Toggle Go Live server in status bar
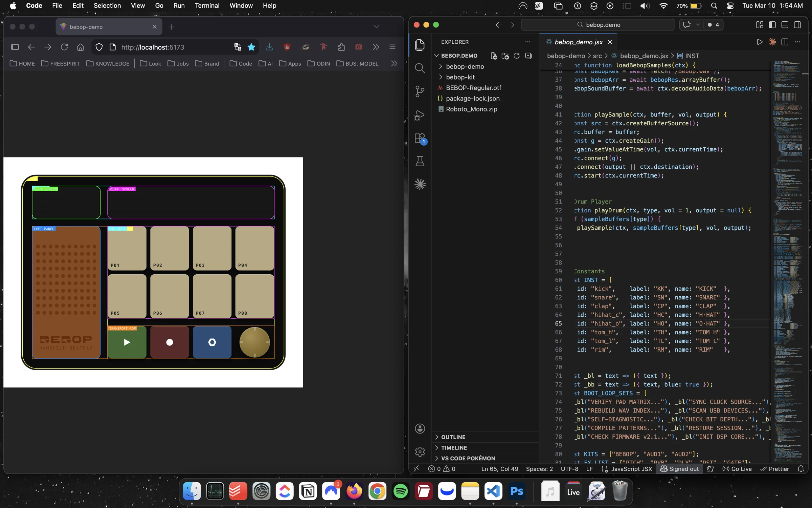 pos(737,469)
